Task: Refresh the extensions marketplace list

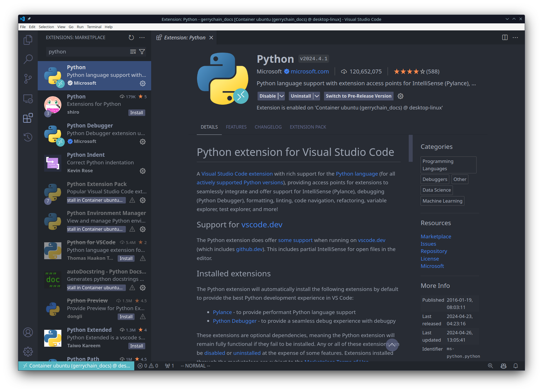Action: pyautogui.click(x=131, y=37)
